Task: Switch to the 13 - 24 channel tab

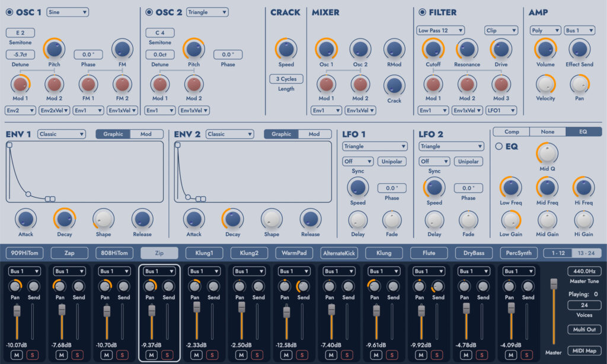Action: [587, 253]
